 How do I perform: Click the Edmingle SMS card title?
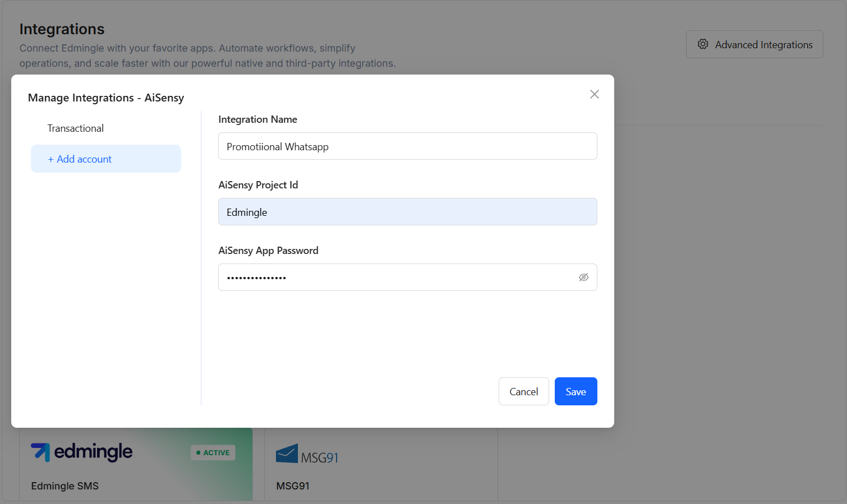[65, 486]
